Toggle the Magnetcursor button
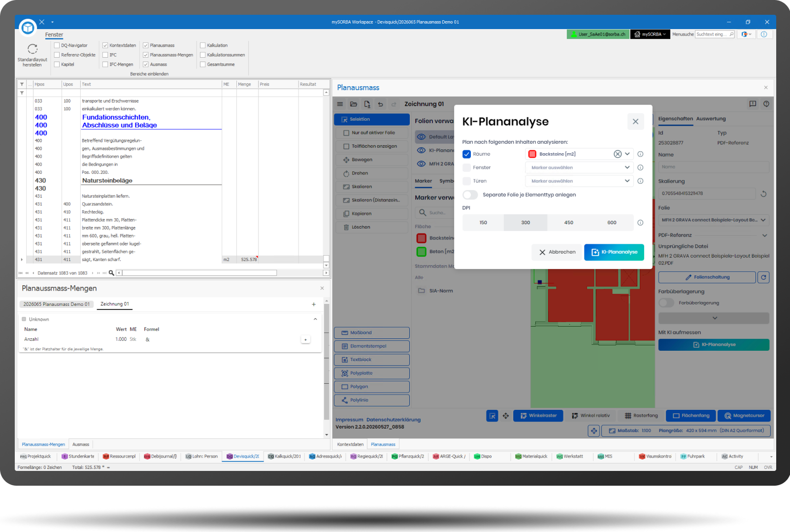Viewport: 790px width, 532px height. [x=744, y=416]
